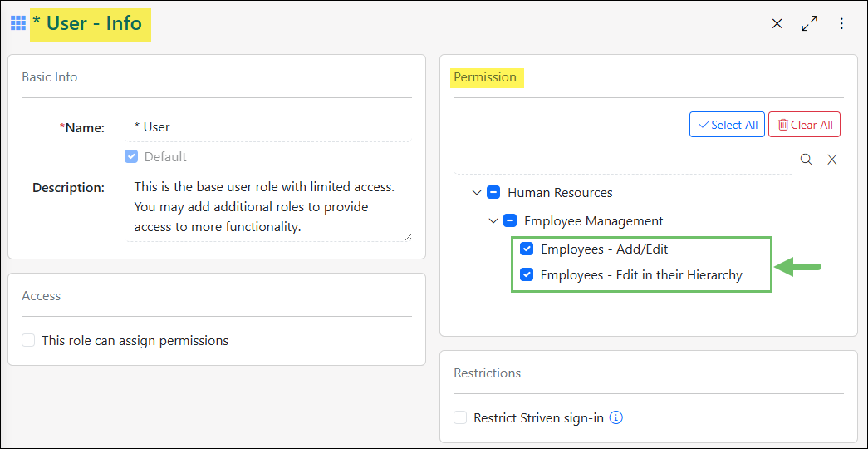
Task: Click the Employees - Add/Edit label
Action: (605, 249)
